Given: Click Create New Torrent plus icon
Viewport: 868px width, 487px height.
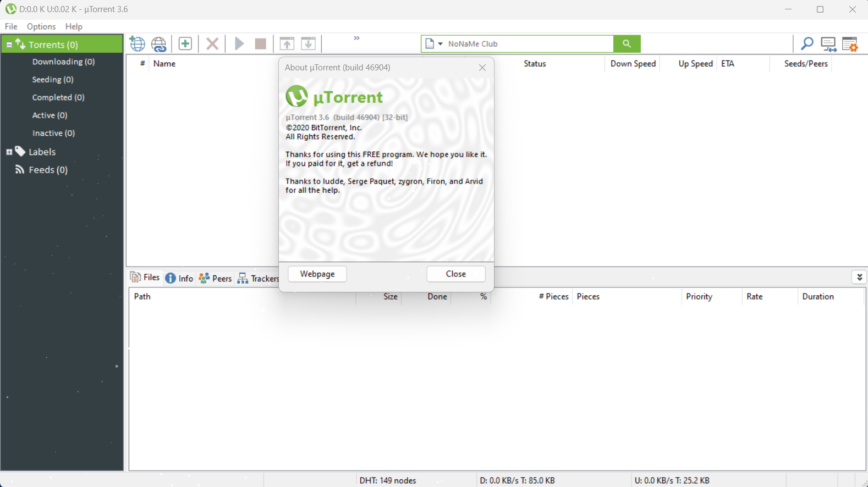Looking at the screenshot, I should [x=185, y=43].
